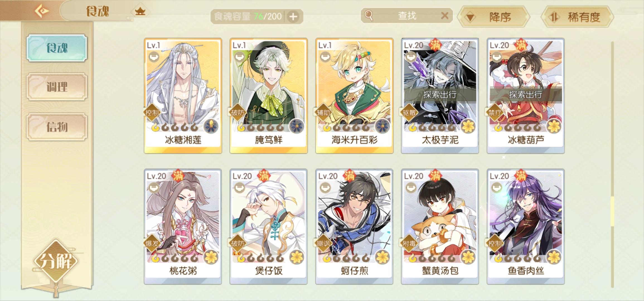Open the 稀有度 sort dropdown

[x=577, y=17]
